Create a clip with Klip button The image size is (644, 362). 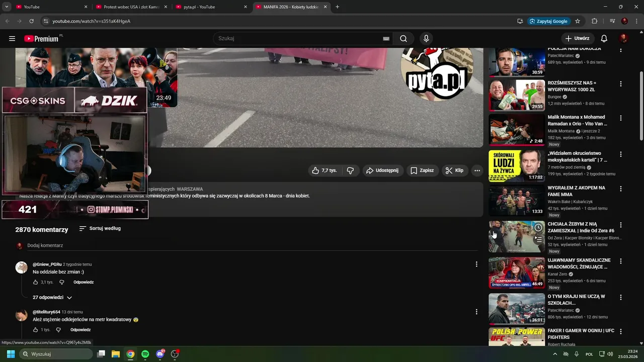454,170
